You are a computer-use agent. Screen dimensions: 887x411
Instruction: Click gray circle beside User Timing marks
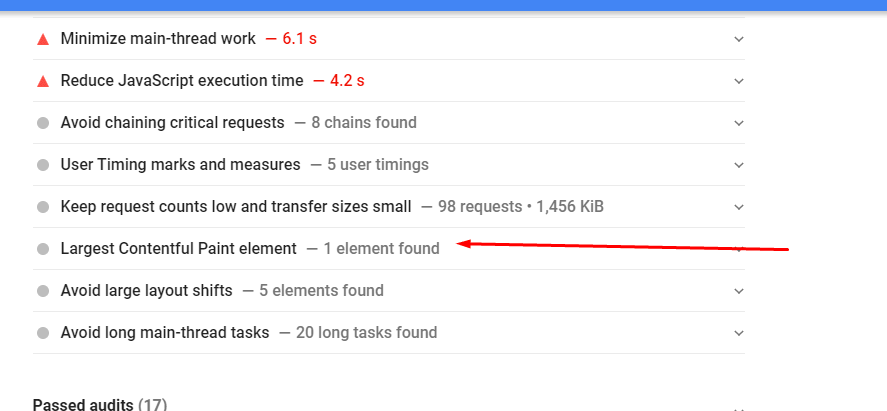tap(43, 165)
